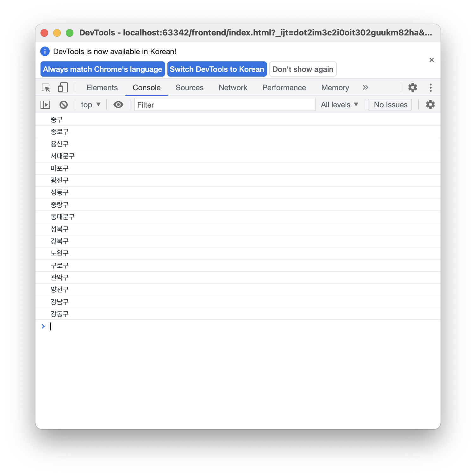Toggle the device toolbar icon
This screenshot has width=476, height=476.
(63, 88)
